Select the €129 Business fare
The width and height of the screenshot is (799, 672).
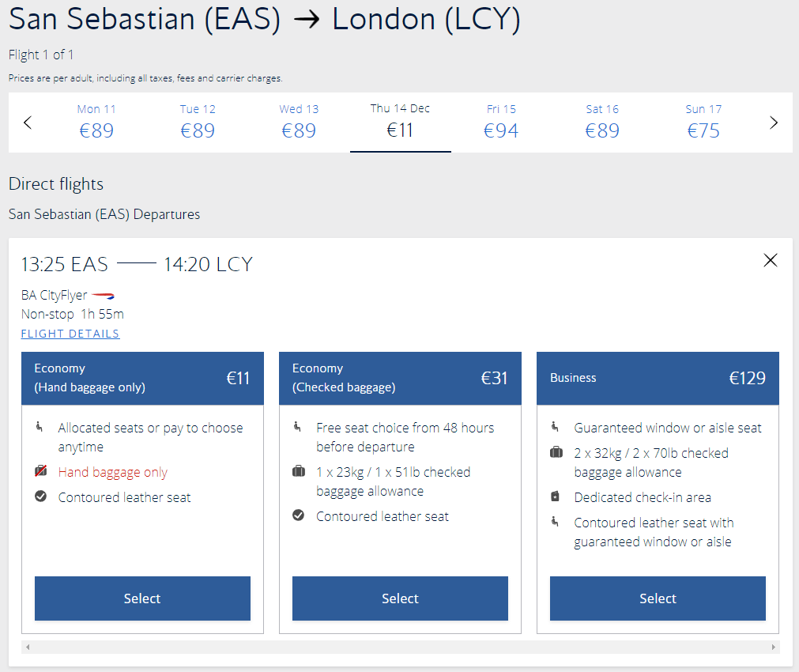click(x=658, y=598)
